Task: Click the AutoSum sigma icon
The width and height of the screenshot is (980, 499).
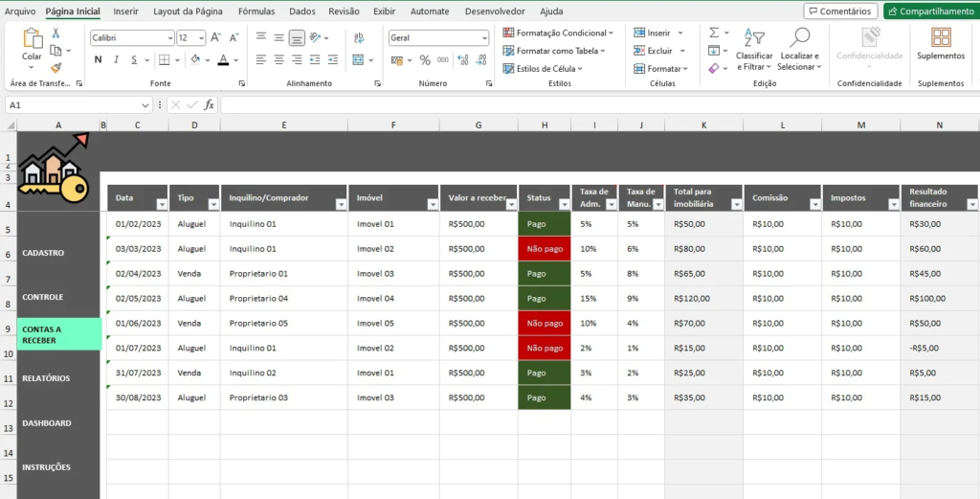Action: point(713,33)
